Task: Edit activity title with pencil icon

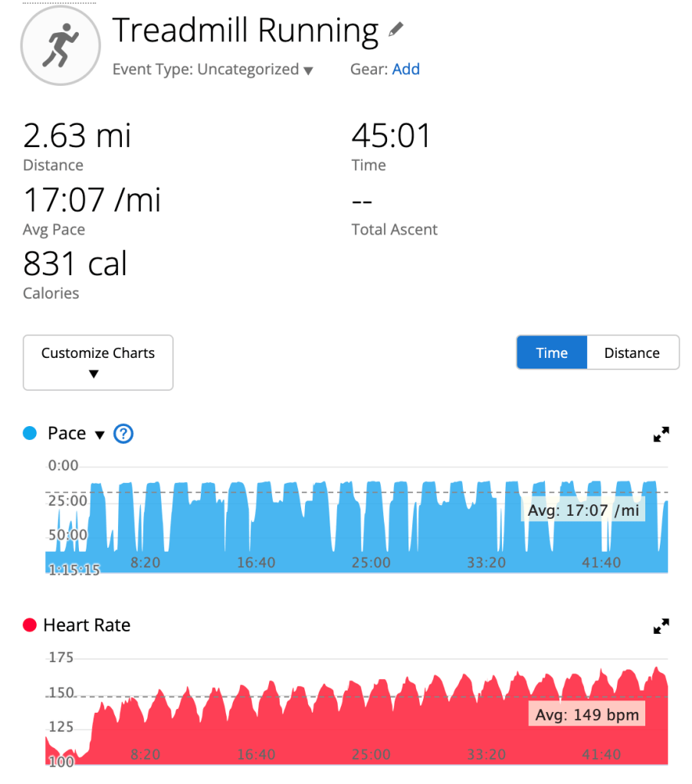Action: click(x=395, y=31)
